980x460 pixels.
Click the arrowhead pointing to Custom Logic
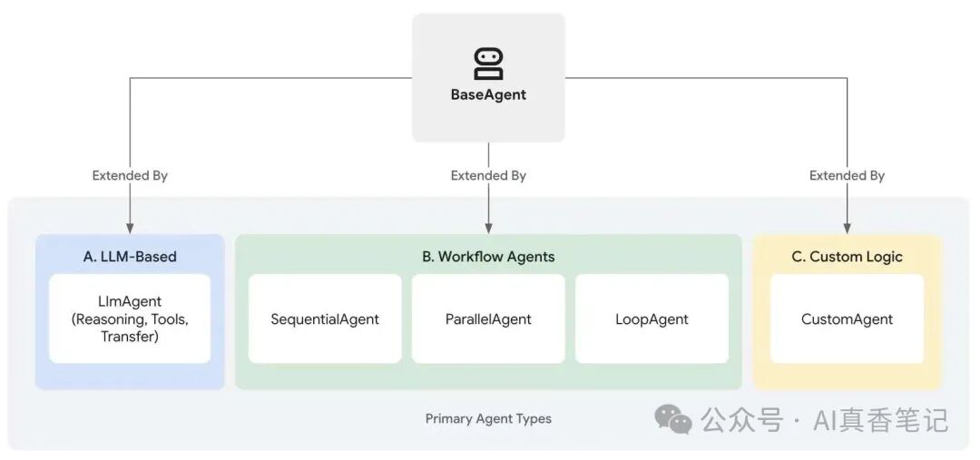coord(847,228)
